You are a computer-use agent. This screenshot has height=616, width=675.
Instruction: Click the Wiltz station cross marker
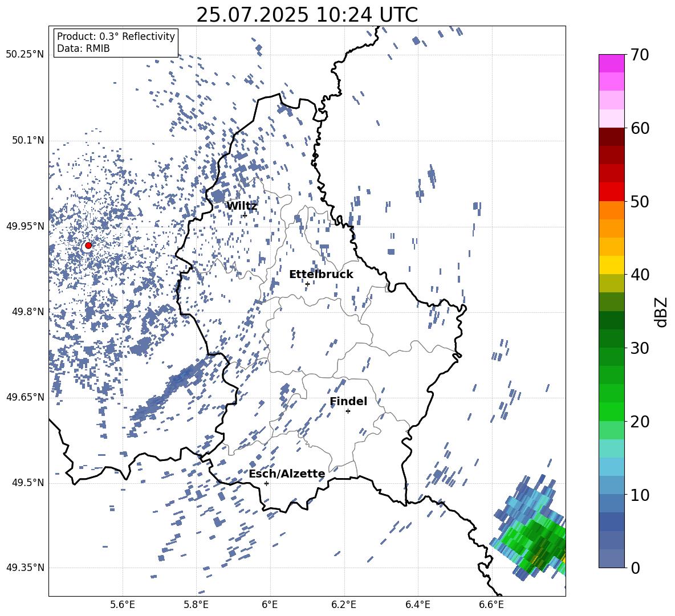tap(245, 215)
